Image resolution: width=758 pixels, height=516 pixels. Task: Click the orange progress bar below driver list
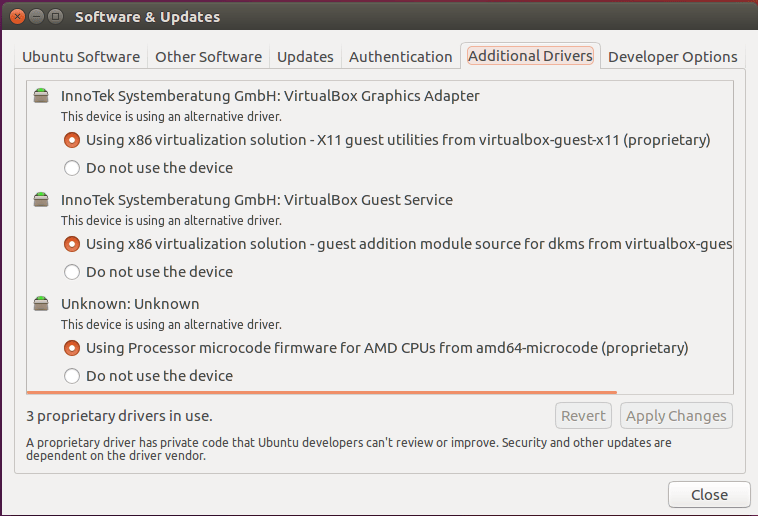pyautogui.click(x=322, y=392)
